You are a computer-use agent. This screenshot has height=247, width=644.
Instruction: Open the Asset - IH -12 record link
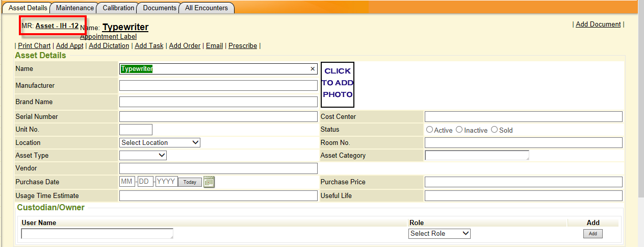tap(57, 26)
